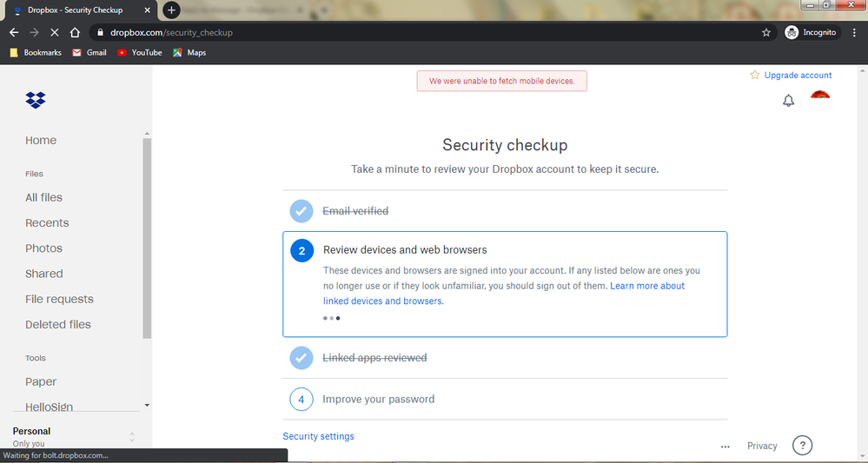Follow Learn more about linked devices link
This screenshot has height=463, width=868.
pyautogui.click(x=646, y=286)
